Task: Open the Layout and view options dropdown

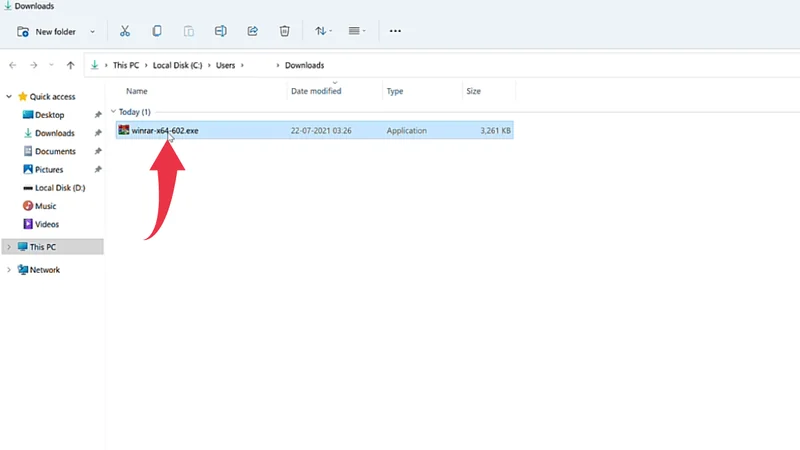Action: coord(356,31)
